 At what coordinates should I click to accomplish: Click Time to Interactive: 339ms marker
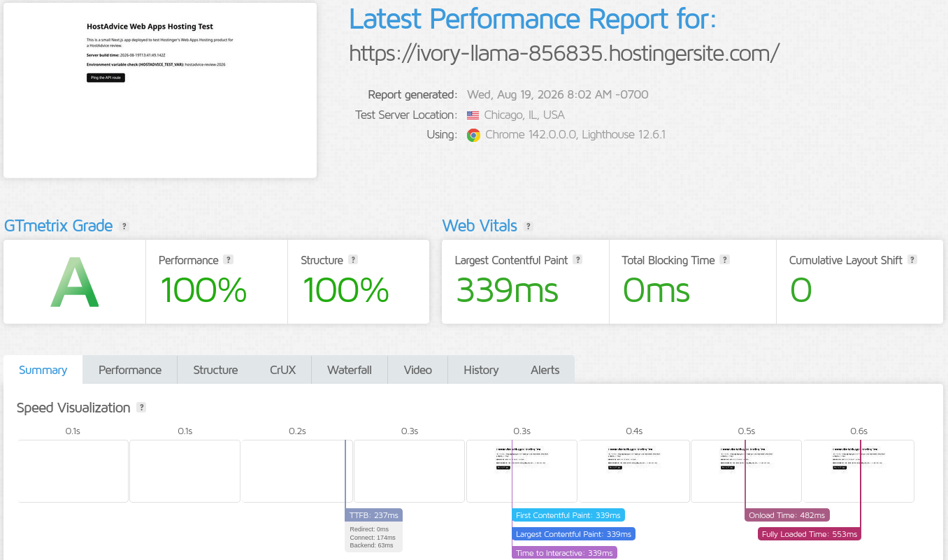tap(565, 553)
